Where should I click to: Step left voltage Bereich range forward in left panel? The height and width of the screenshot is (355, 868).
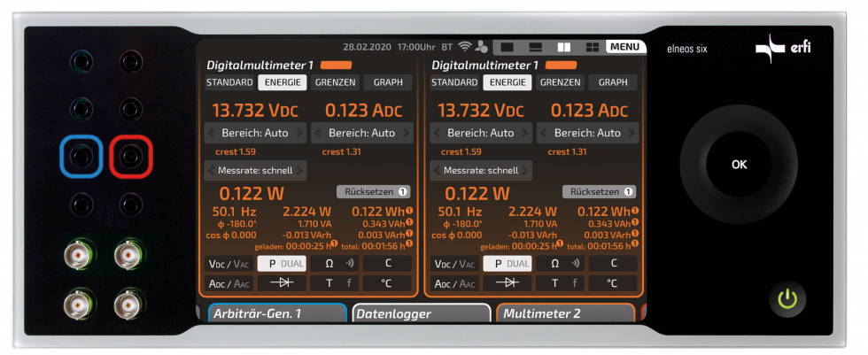[299, 133]
